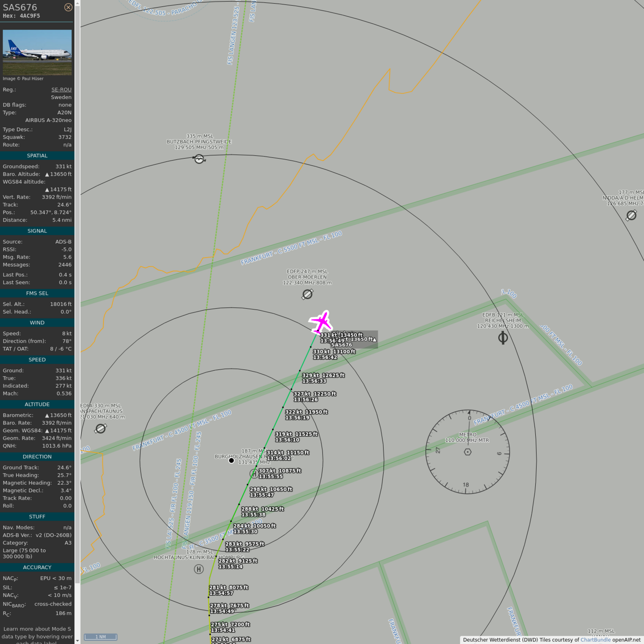Select the Ober-Moerlen EDFP airfield symbol
The height and width of the screenshot is (644, 644).
[x=307, y=294]
